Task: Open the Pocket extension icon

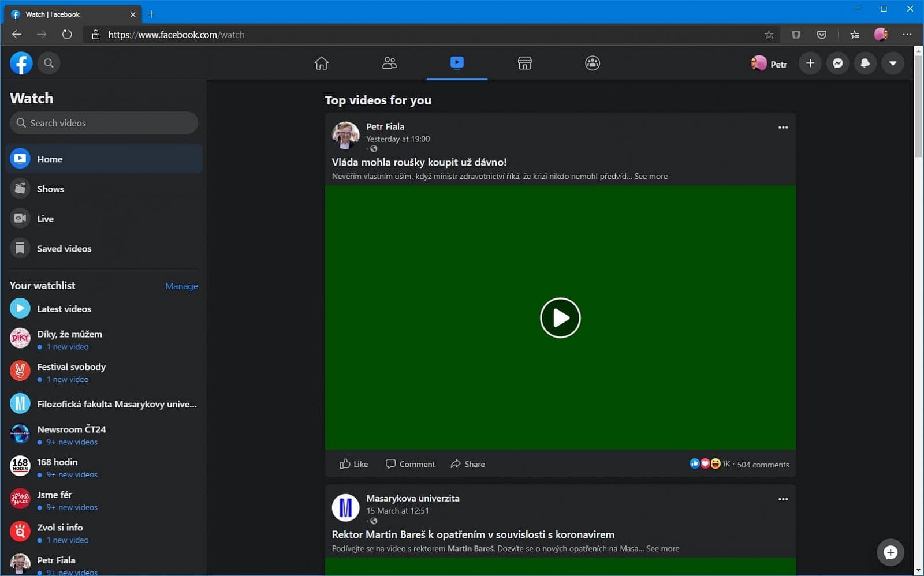Action: click(x=822, y=35)
